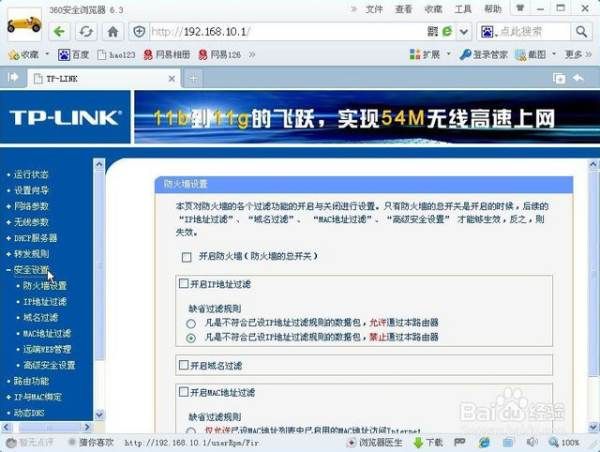Click main page scrollbar up arrow
The height and width of the screenshot is (452, 600).
[x=593, y=165]
